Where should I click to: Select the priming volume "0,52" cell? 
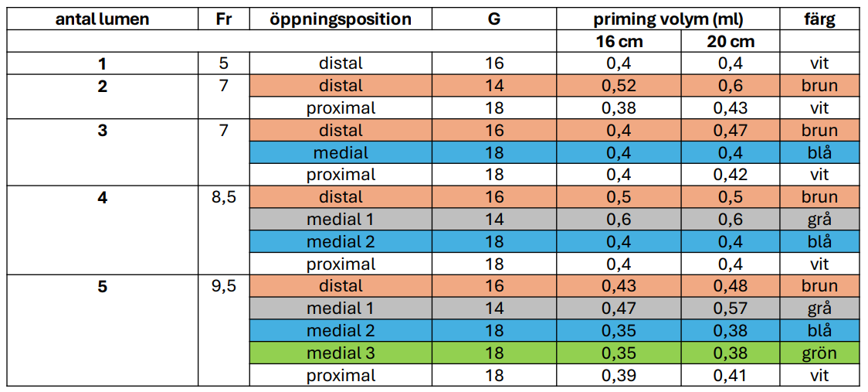click(x=618, y=86)
